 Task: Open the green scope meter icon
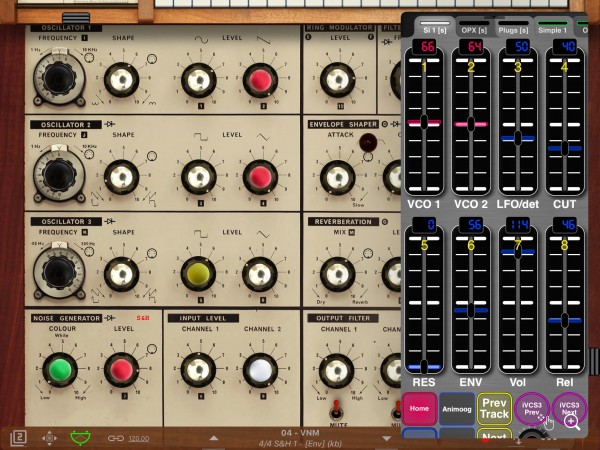[x=81, y=437]
